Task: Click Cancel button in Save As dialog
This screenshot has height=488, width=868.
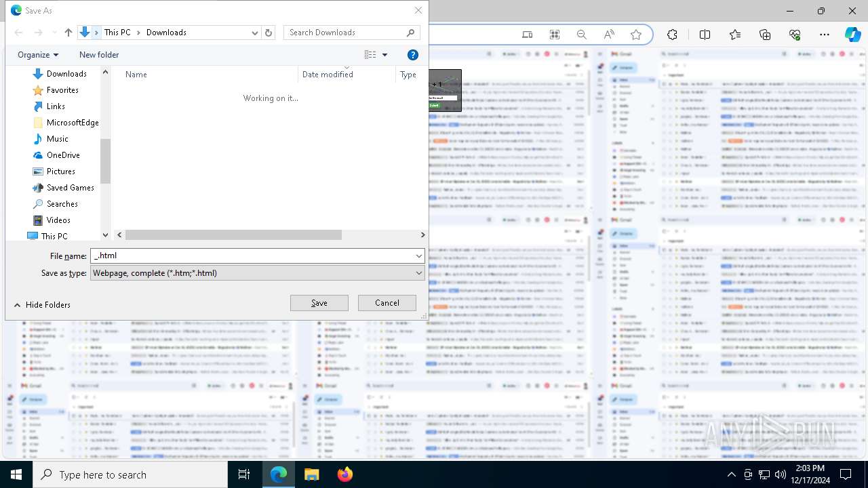Action: (387, 303)
